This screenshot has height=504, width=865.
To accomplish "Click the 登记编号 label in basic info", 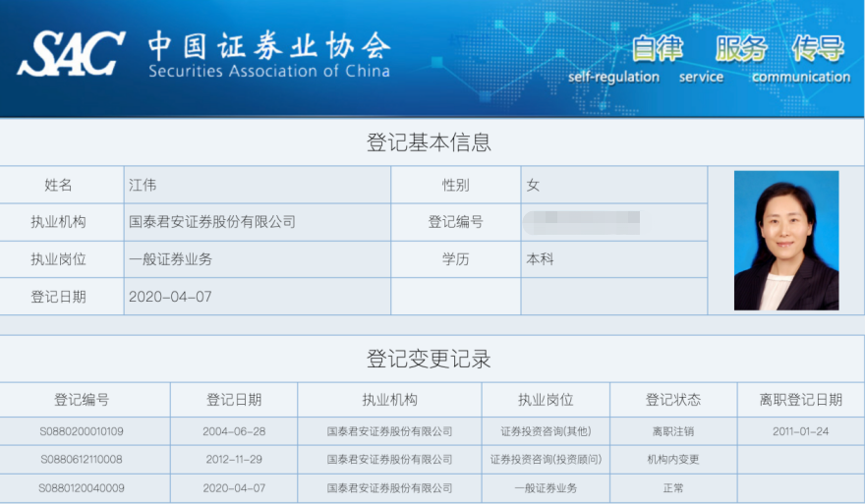I will 456,222.
